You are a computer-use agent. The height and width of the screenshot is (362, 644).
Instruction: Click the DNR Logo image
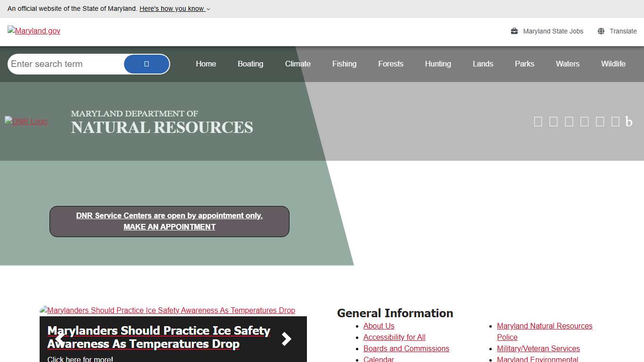click(26, 122)
